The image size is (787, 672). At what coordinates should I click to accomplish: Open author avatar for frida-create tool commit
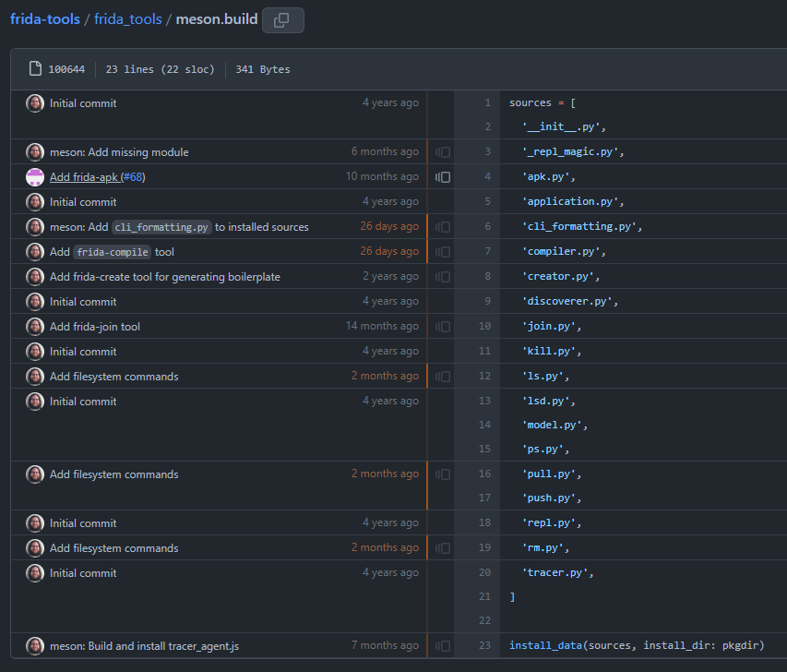coord(35,277)
